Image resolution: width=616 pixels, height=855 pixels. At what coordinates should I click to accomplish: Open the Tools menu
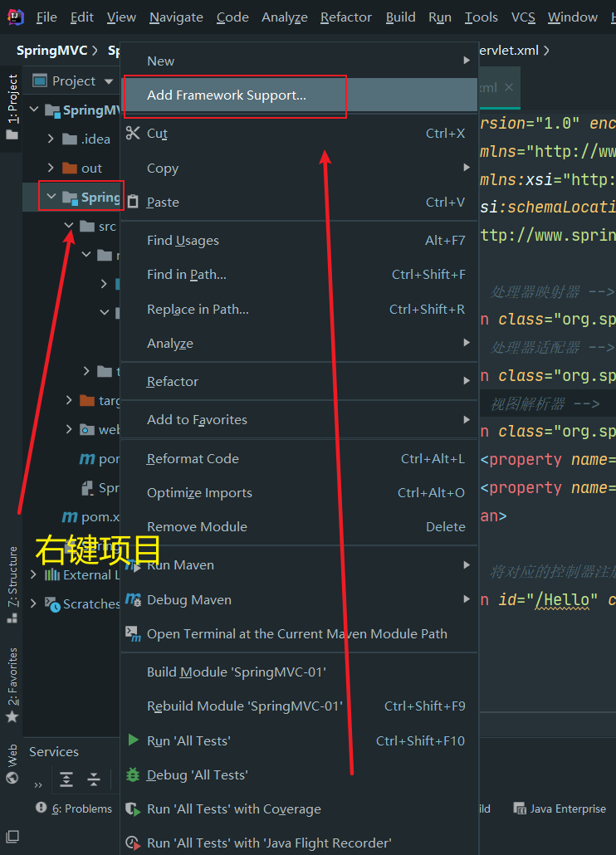tap(482, 17)
